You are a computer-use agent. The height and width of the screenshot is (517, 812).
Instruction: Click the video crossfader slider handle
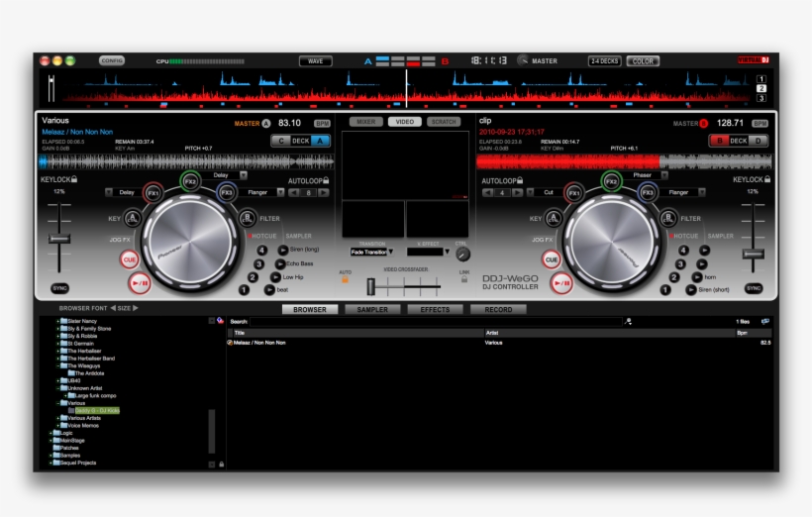370,286
